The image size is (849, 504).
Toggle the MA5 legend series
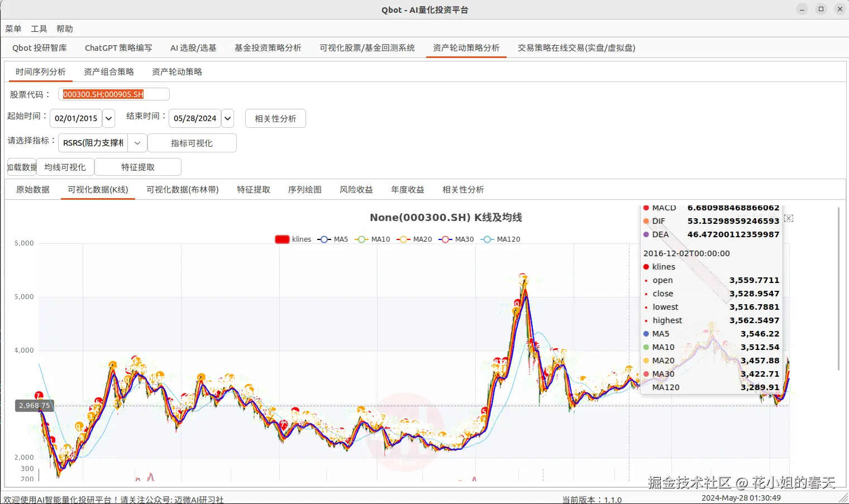(333, 239)
